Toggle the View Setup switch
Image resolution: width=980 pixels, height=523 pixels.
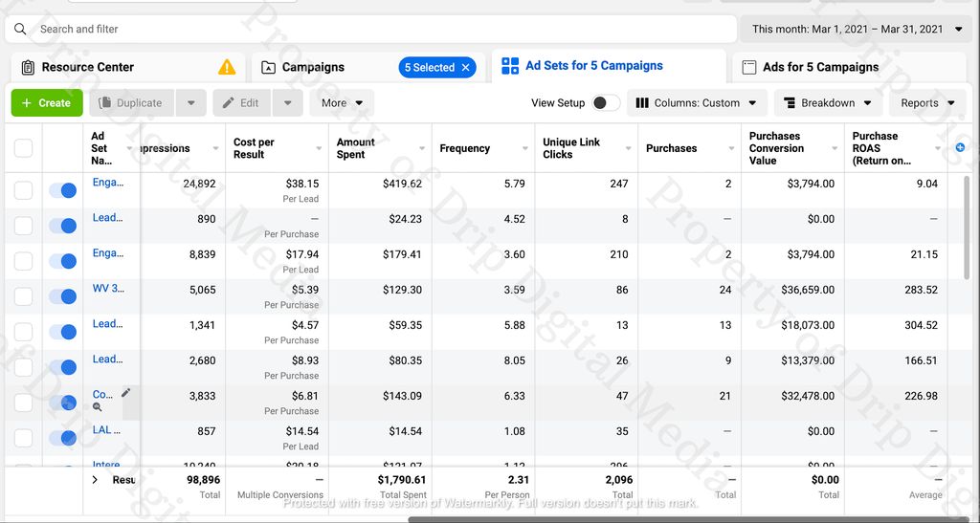606,103
